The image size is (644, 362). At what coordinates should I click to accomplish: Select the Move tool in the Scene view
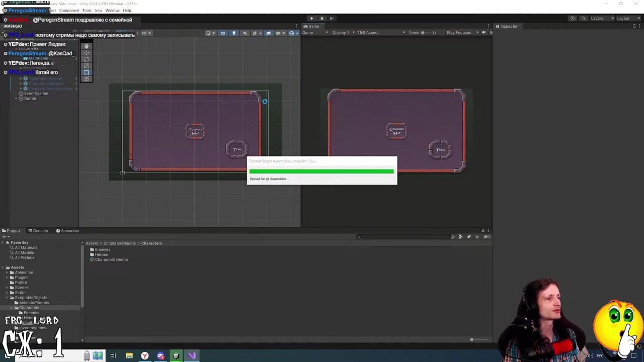tap(87, 53)
